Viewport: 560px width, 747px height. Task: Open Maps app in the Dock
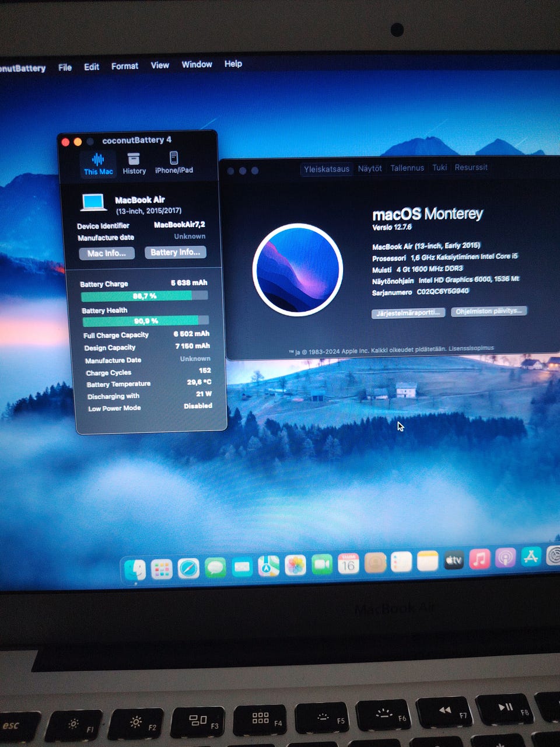(x=268, y=566)
